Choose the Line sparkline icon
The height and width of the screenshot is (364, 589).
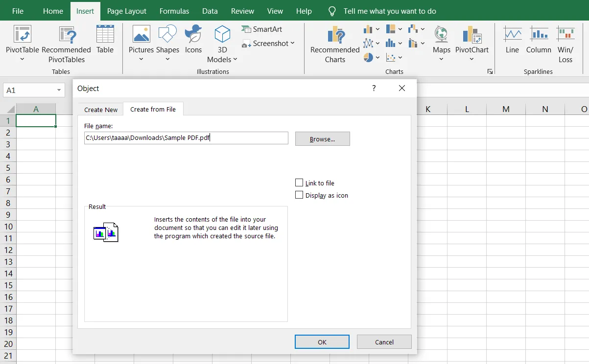point(513,34)
